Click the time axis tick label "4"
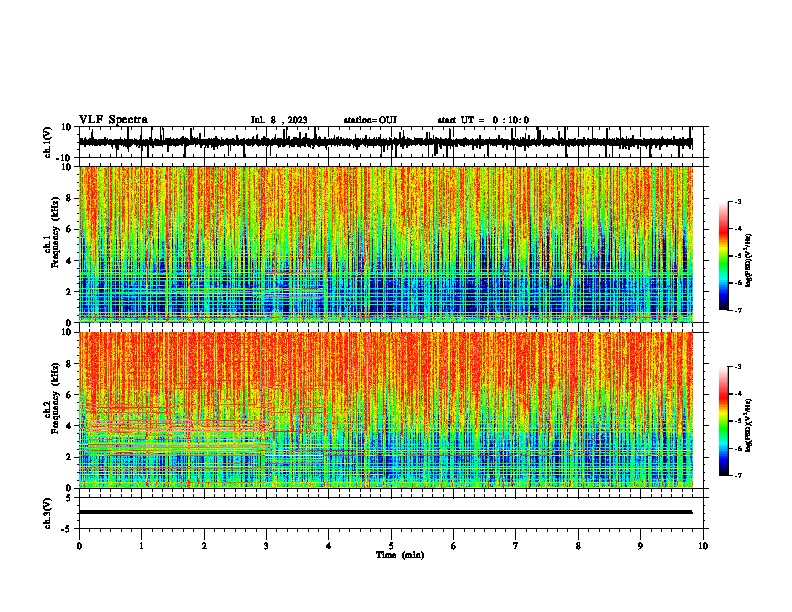The width and height of the screenshot is (792, 612). [329, 546]
